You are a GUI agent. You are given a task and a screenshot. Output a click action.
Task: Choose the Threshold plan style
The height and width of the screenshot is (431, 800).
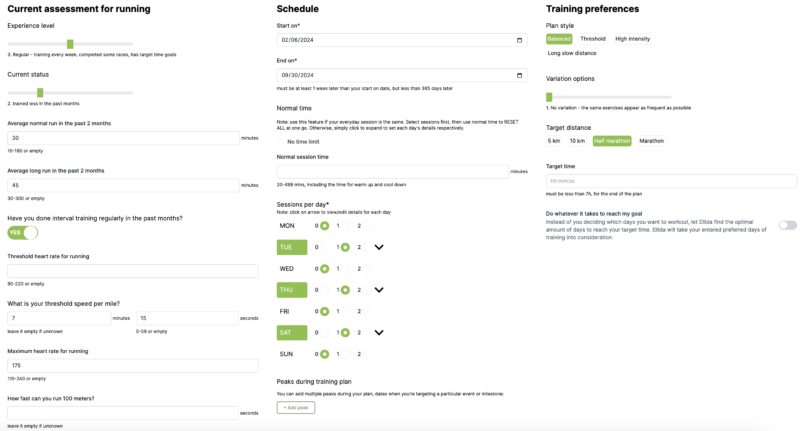(593, 39)
